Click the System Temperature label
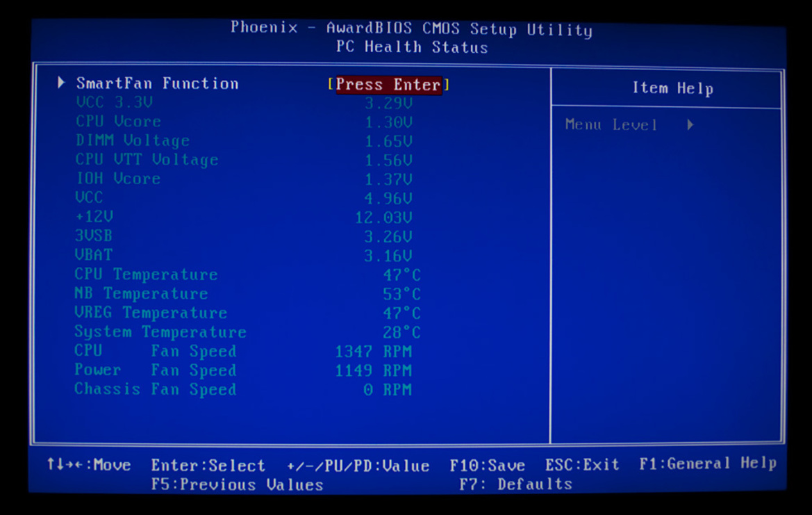Viewport: 812px width, 515px height. (160, 332)
